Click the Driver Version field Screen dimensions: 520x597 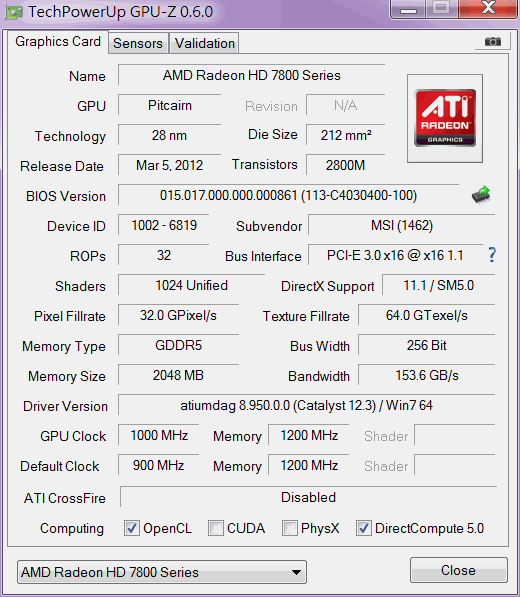pos(306,405)
